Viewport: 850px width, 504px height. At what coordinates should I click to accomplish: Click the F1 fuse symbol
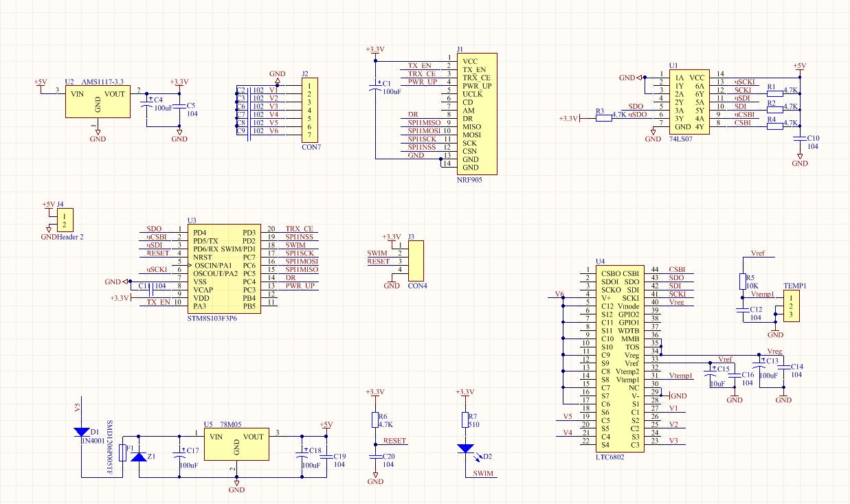[x=123, y=453]
